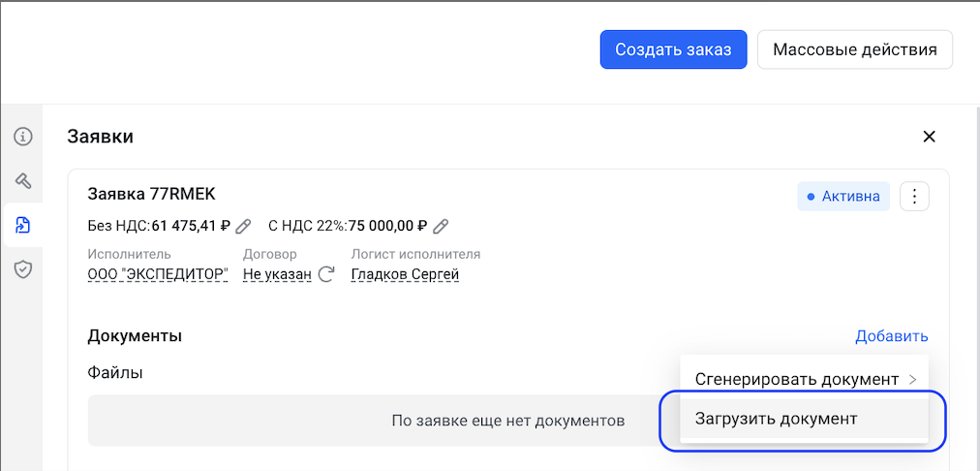Viewport: 980px width, 471px height.
Task: Click the Логист исполнителя field label
Action: coord(415,254)
